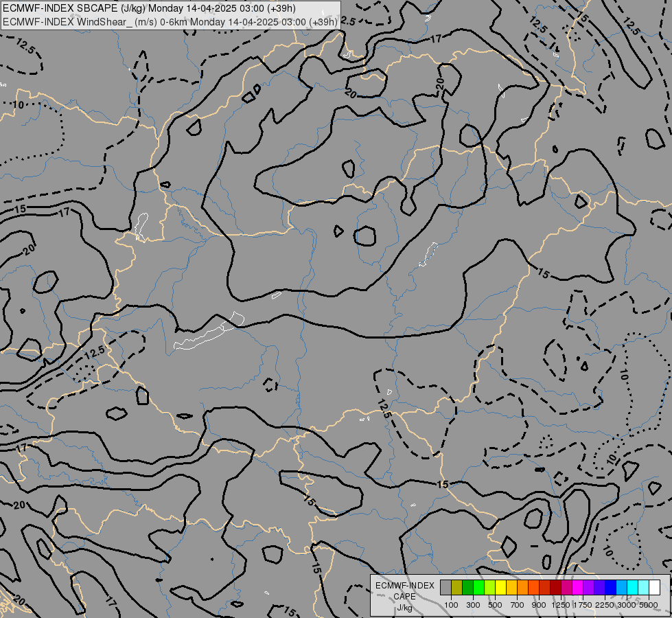Click the 'CAPE' label in the legend

[x=404, y=597]
